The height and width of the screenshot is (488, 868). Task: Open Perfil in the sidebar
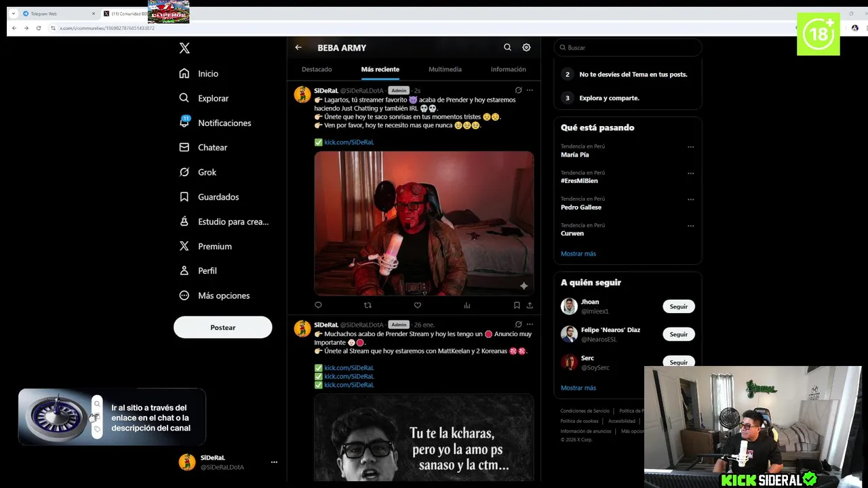(x=198, y=270)
